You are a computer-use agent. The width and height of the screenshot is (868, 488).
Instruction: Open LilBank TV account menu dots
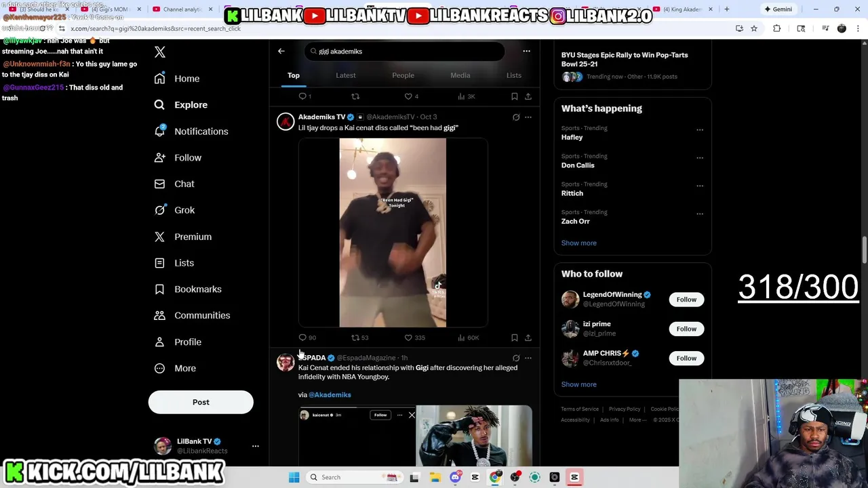[256, 446]
